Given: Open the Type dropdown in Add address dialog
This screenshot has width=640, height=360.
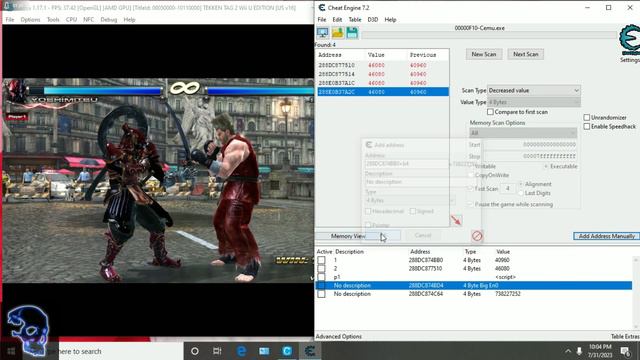Looking at the screenshot, I should 410,200.
